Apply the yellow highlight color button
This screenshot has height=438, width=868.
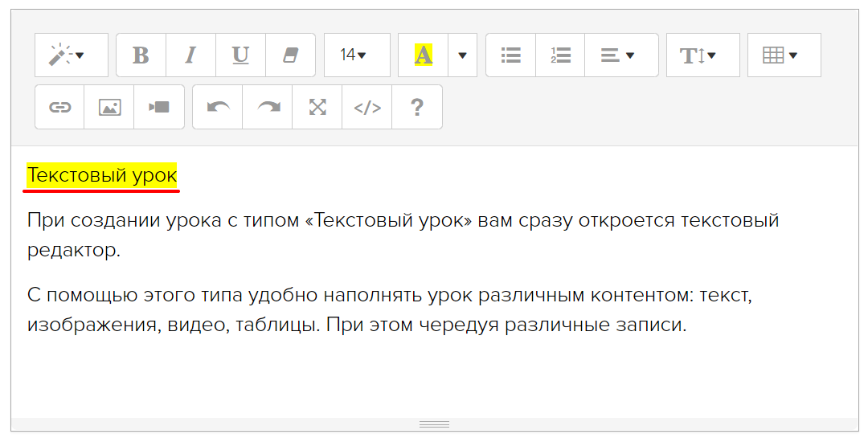click(423, 55)
